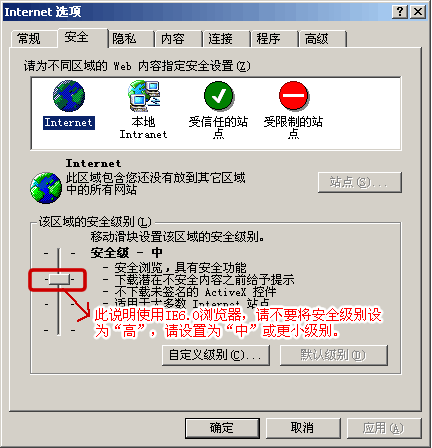The width and height of the screenshot is (432, 448).
Task: Click the 默认级别 button
Action: [334, 355]
